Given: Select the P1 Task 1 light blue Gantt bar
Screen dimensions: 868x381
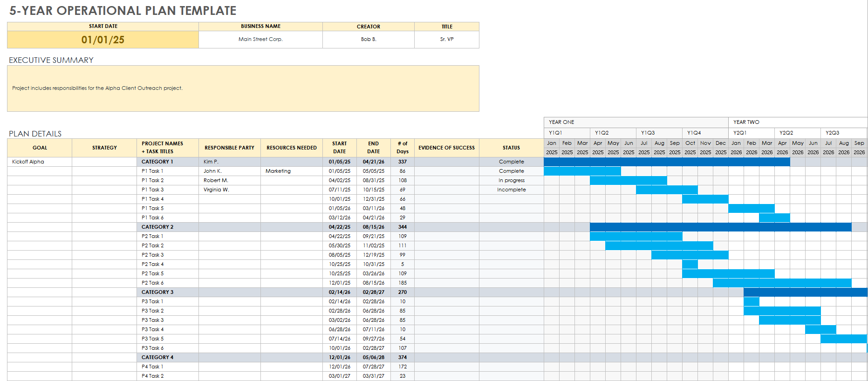Looking at the screenshot, I should 582,171.
